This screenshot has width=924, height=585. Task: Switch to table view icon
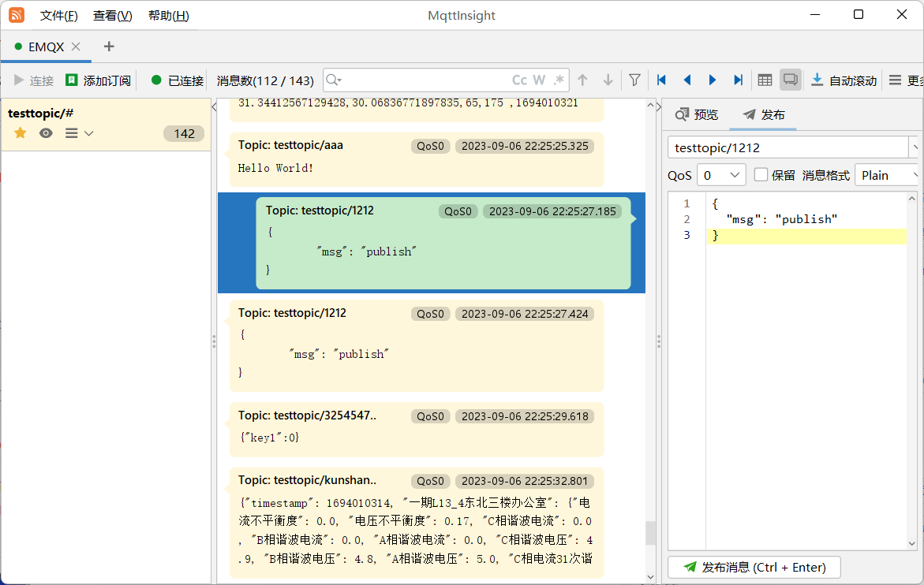(764, 80)
